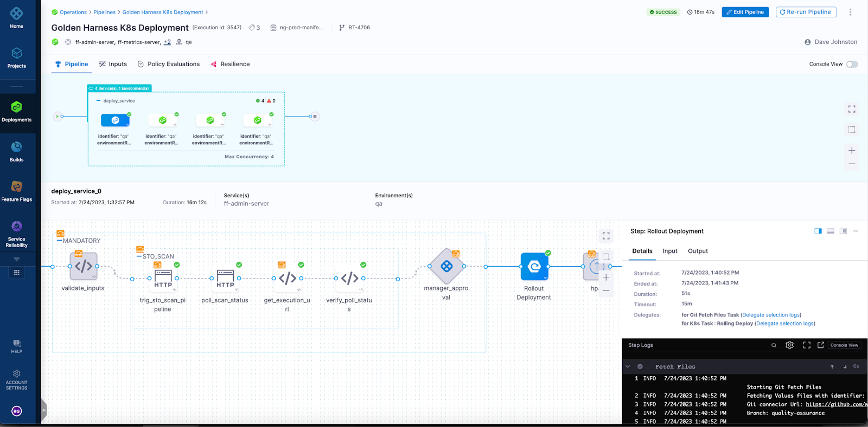
Task: Select the manager_approval step node
Action: click(x=446, y=266)
